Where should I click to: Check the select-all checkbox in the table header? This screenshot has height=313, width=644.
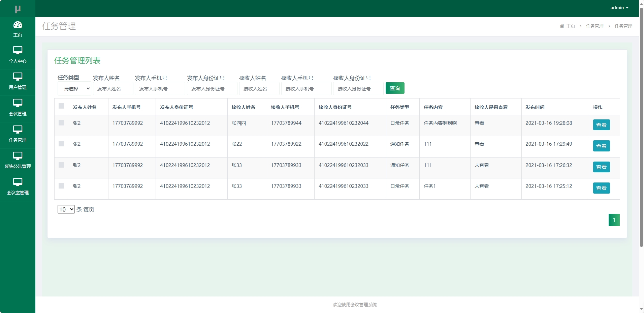(62, 106)
